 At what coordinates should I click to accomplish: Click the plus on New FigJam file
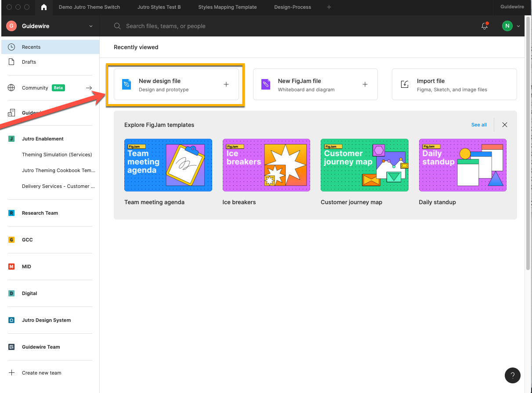[x=365, y=84]
